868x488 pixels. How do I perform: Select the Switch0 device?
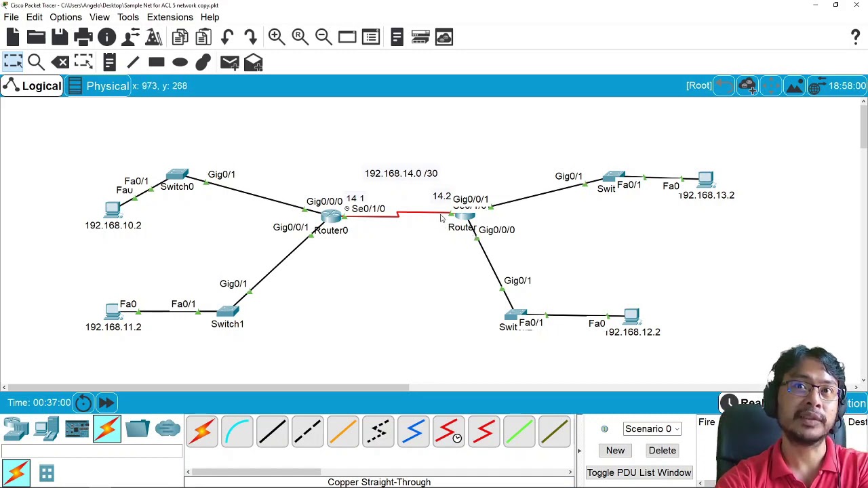177,175
